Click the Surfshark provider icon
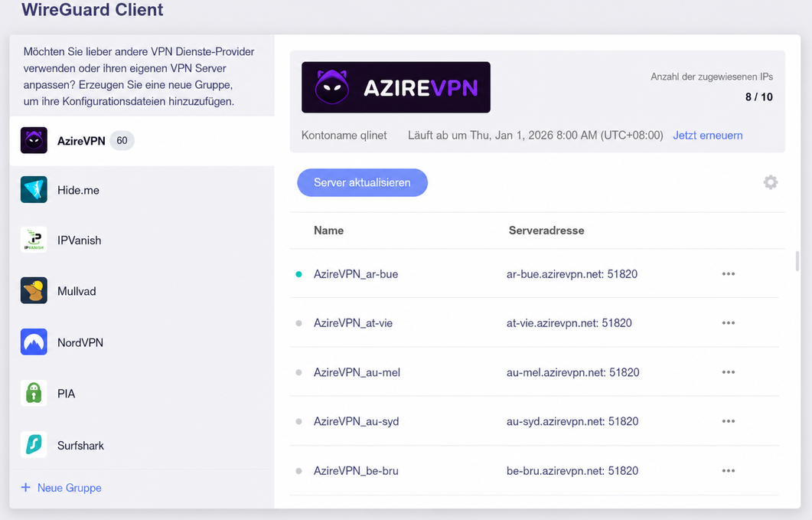Image resolution: width=812 pixels, height=520 pixels. coord(34,445)
